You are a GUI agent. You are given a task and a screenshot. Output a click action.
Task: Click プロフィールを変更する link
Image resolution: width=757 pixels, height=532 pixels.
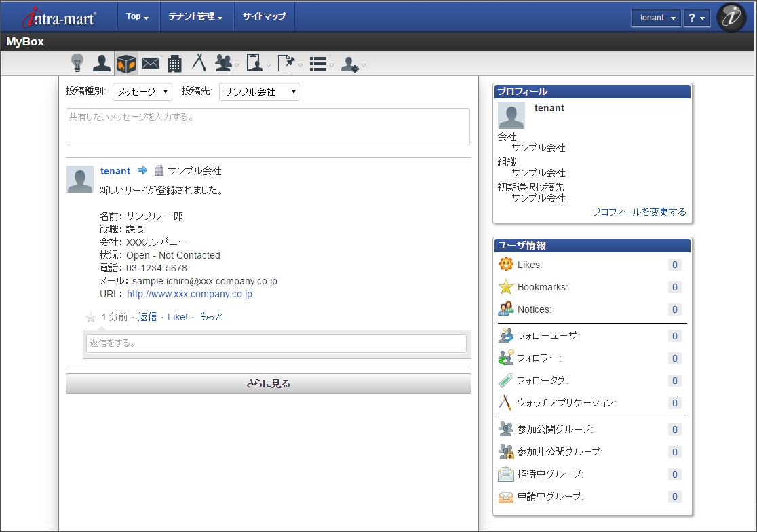click(639, 212)
